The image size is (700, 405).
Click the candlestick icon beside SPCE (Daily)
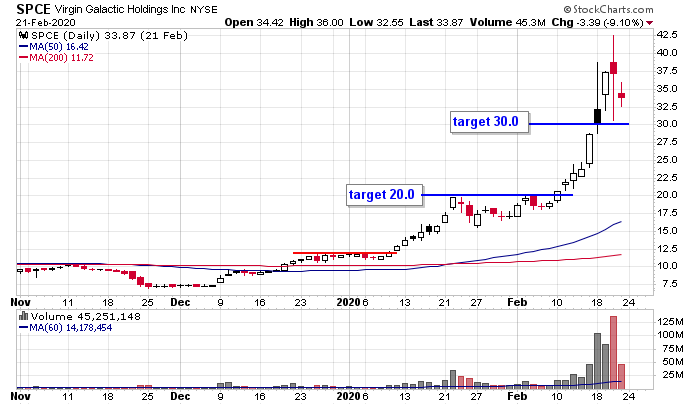point(24,35)
